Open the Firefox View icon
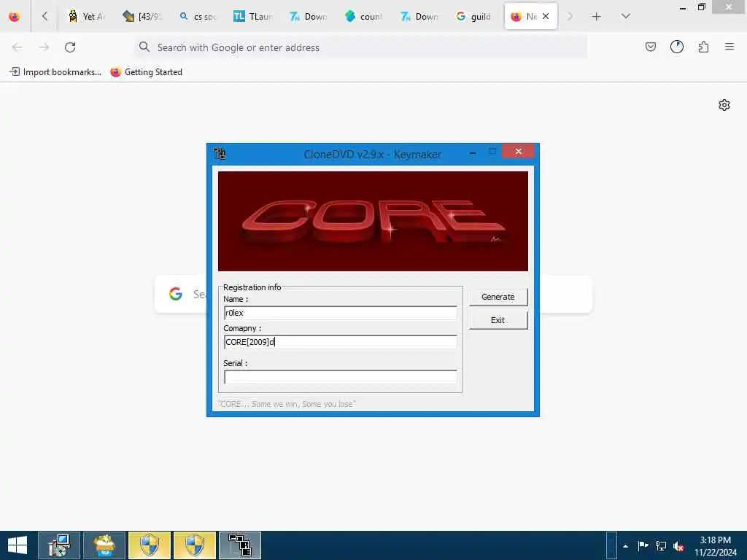Image resolution: width=747 pixels, height=560 pixels. 15,17
